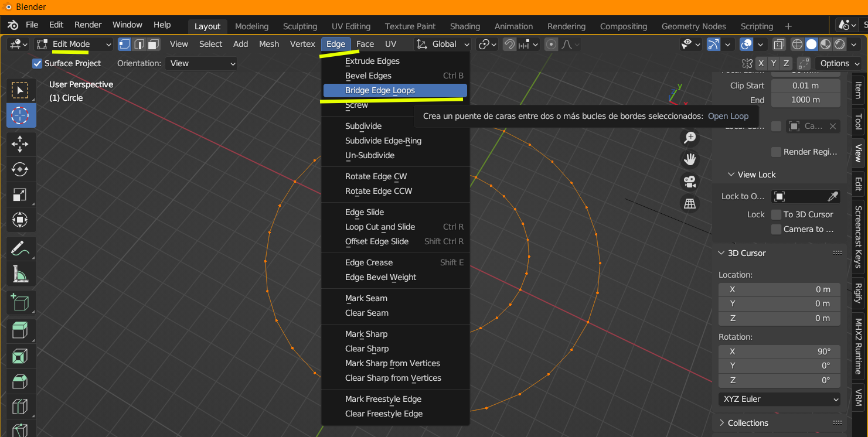Toggle proportional editing
Image resolution: width=868 pixels, height=437 pixels.
click(551, 44)
